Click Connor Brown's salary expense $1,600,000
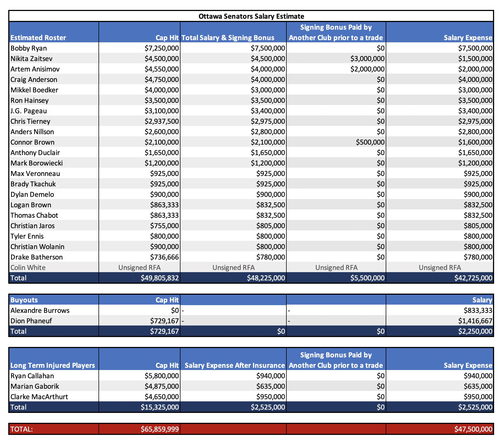This screenshot has width=504, height=447. pyautogui.click(x=440, y=142)
